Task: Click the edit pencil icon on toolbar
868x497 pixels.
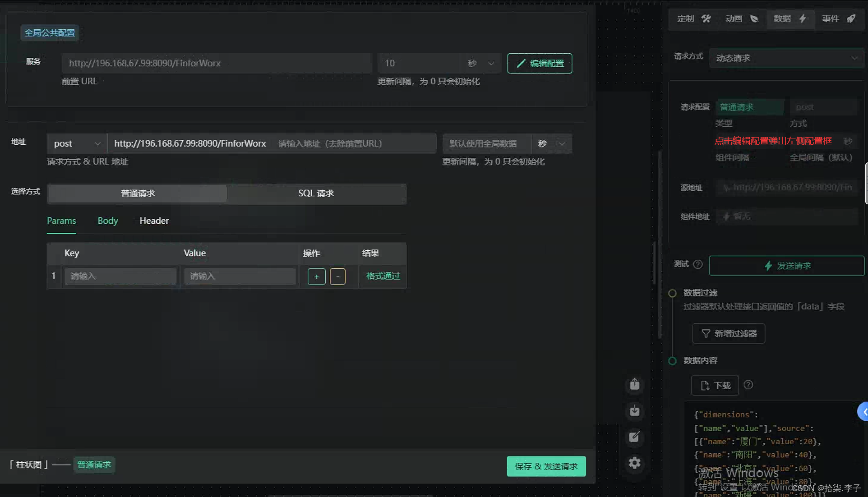Action: tap(634, 437)
